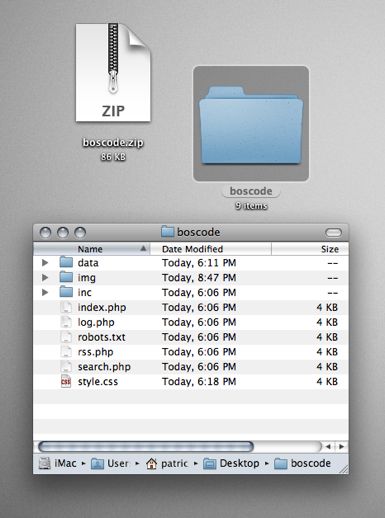Expand the img folder disclosure triangle
Image resolution: width=385 pixels, height=518 pixels.
(45, 277)
